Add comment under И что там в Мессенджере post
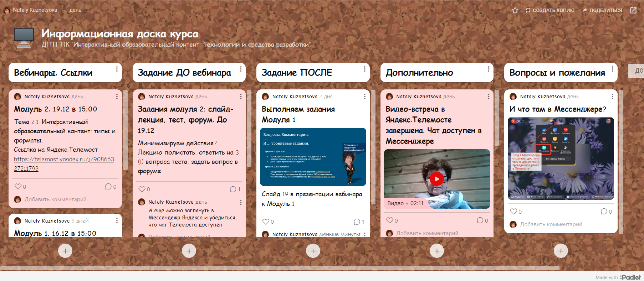The image size is (644, 281). 551,224
